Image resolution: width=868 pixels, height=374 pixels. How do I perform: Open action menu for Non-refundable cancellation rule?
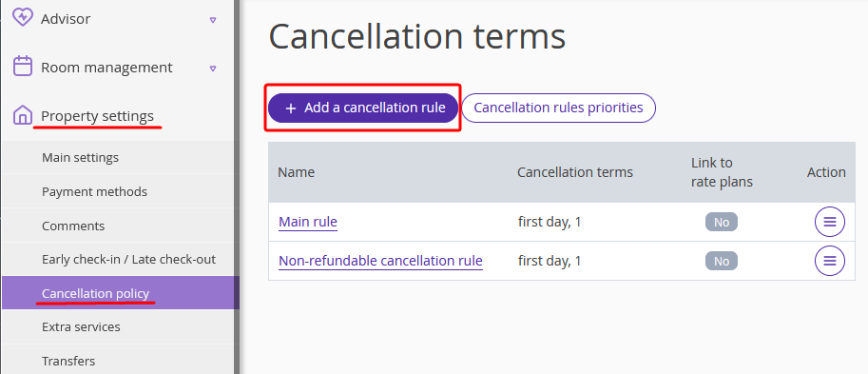(829, 261)
